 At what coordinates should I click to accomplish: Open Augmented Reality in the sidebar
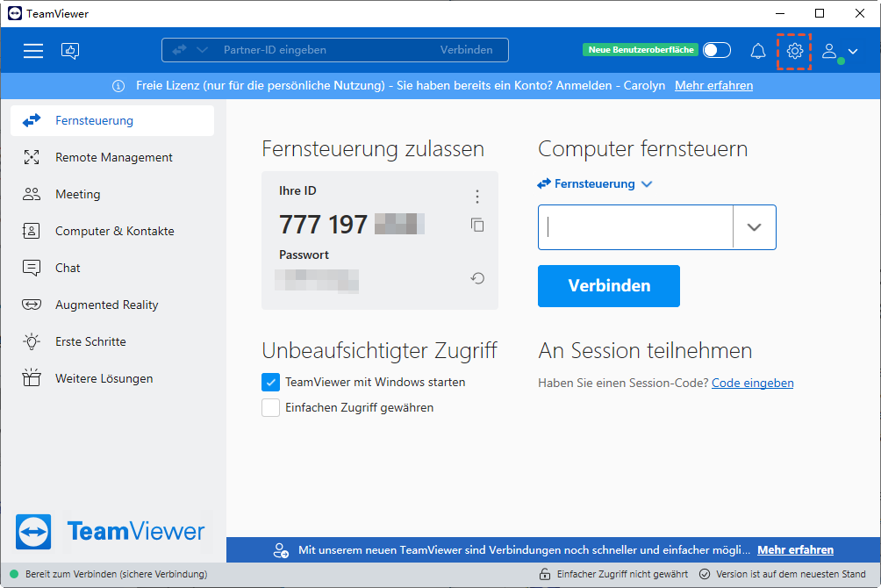106,305
